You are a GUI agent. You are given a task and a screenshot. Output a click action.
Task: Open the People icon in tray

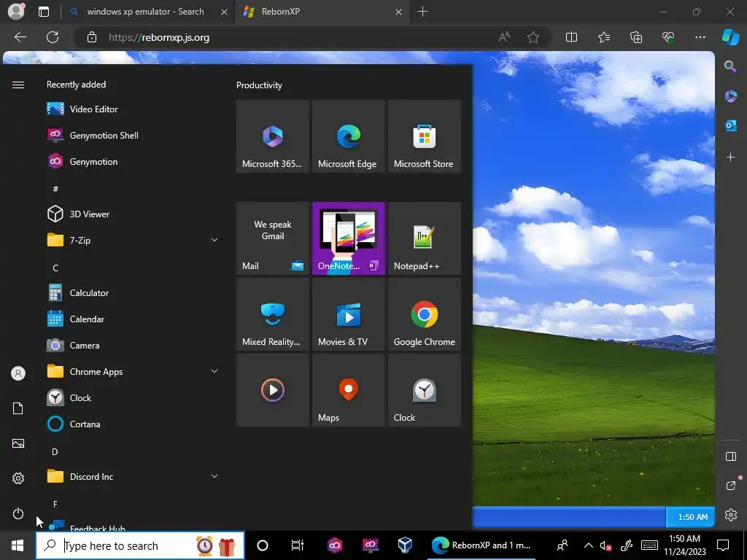562,545
